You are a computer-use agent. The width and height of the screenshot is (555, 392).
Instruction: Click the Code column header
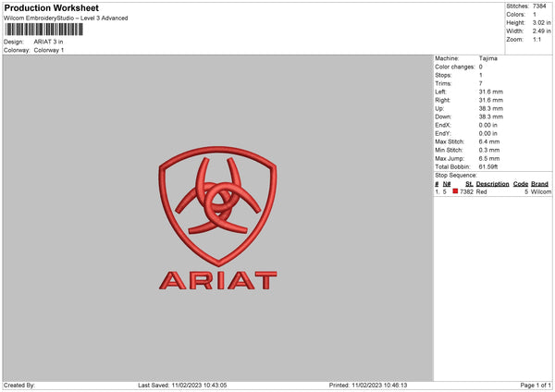coord(521,184)
